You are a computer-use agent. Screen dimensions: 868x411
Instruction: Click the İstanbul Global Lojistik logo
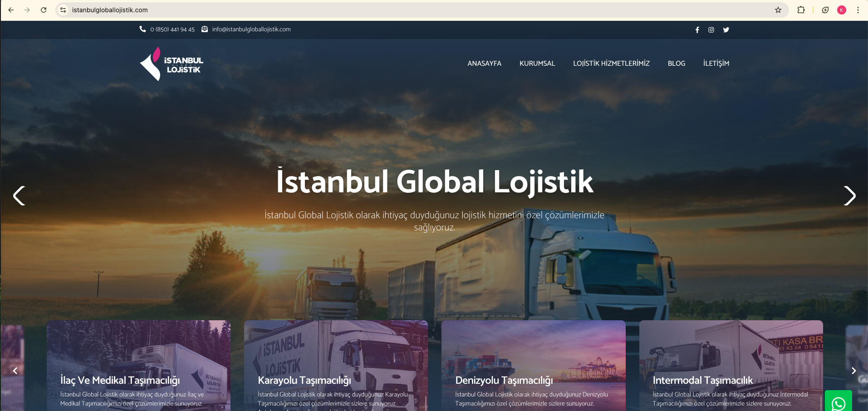(x=172, y=64)
